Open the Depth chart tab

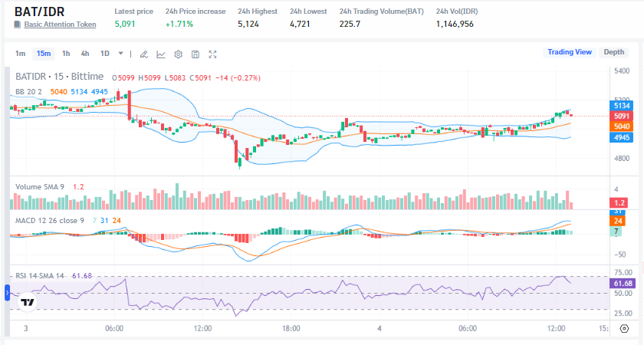click(x=613, y=52)
